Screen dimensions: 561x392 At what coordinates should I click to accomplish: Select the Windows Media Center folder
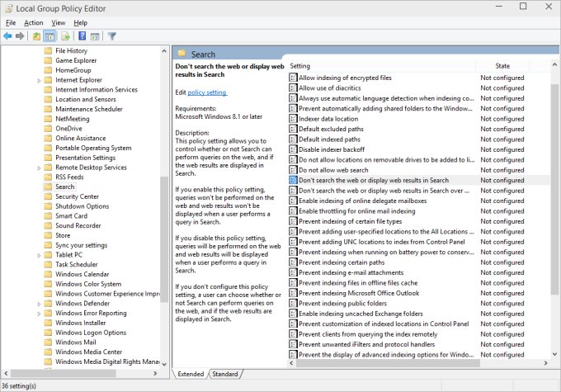(89, 352)
